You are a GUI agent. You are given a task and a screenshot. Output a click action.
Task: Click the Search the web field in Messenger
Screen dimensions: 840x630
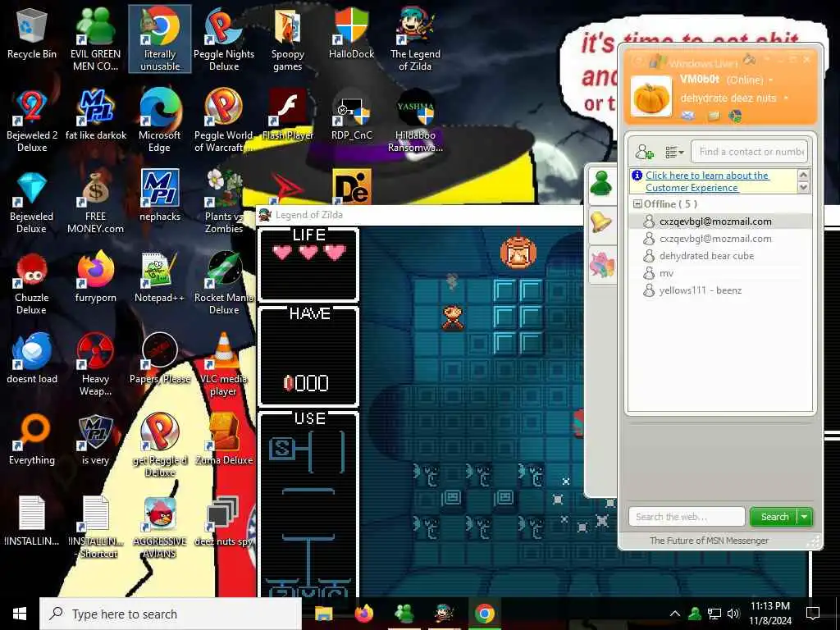point(687,517)
